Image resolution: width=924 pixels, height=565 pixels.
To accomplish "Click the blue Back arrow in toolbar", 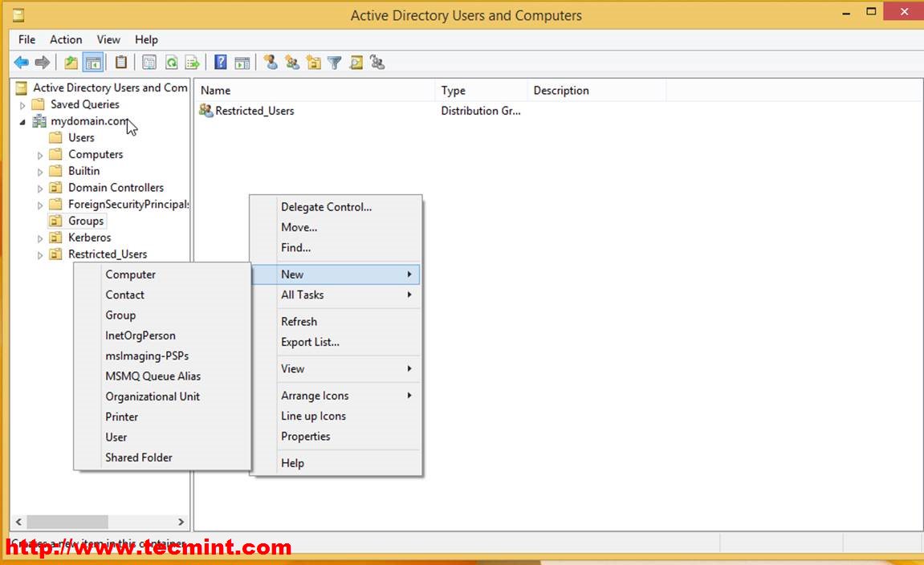I will (22, 63).
